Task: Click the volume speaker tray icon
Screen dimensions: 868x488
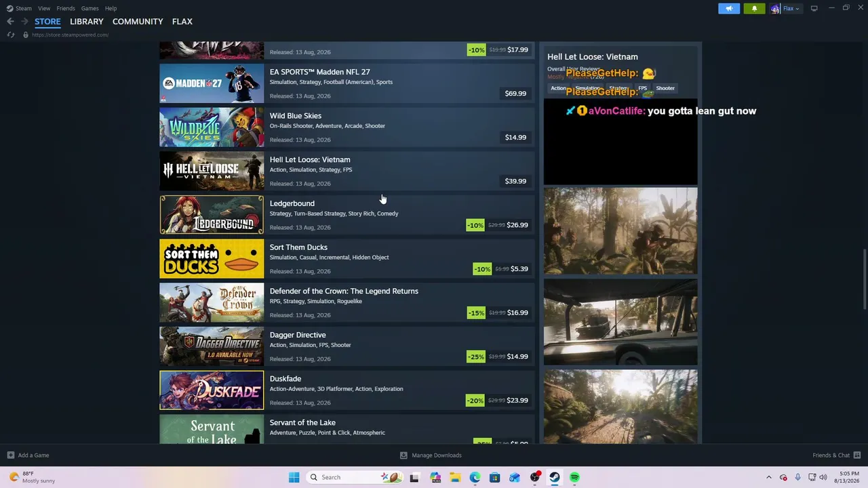Action: [x=823, y=477]
